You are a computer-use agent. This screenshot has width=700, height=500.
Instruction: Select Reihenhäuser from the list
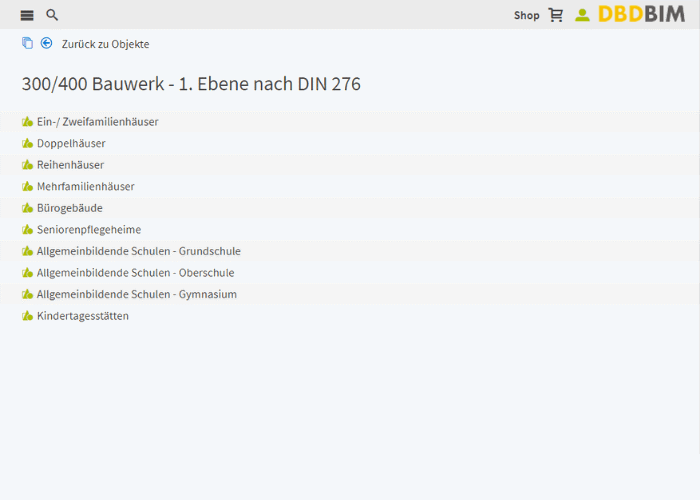(x=70, y=165)
